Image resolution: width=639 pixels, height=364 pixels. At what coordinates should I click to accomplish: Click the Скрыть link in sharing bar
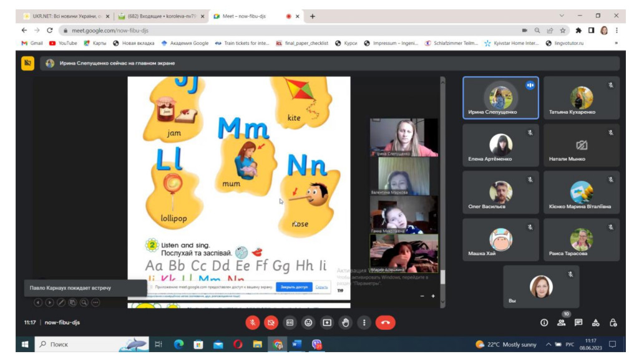coord(321,287)
